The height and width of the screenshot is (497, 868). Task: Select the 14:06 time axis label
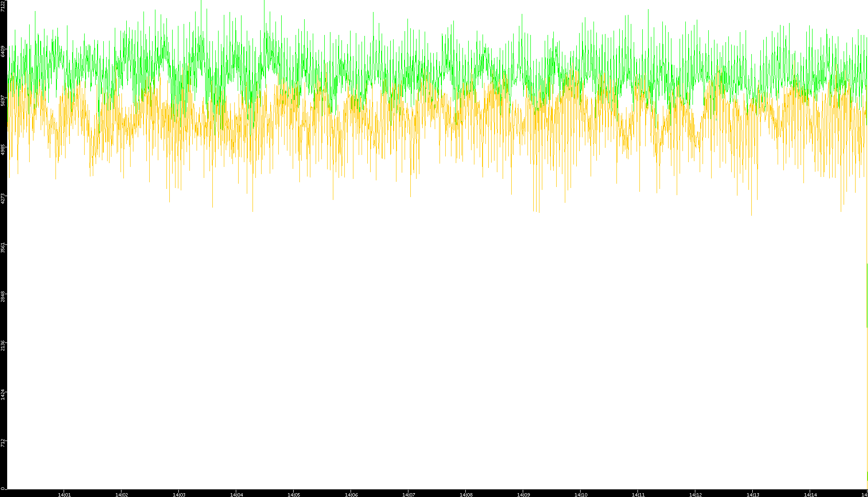(x=351, y=495)
